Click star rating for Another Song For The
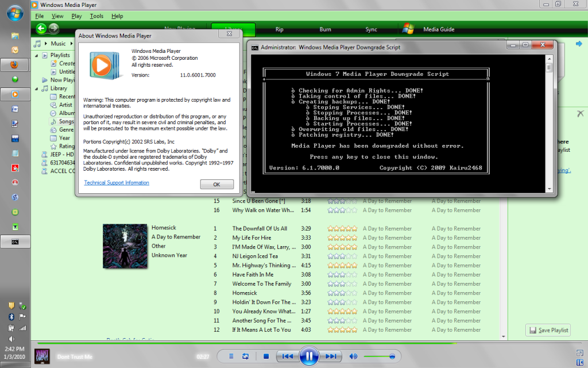Screen dimensions: 588x368 tap(342, 321)
